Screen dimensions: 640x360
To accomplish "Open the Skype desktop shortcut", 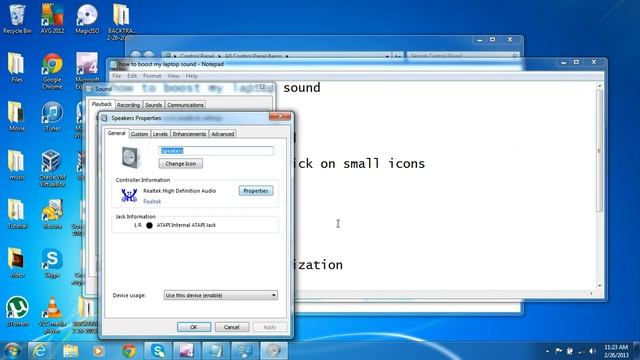I will pyautogui.click(x=52, y=263).
